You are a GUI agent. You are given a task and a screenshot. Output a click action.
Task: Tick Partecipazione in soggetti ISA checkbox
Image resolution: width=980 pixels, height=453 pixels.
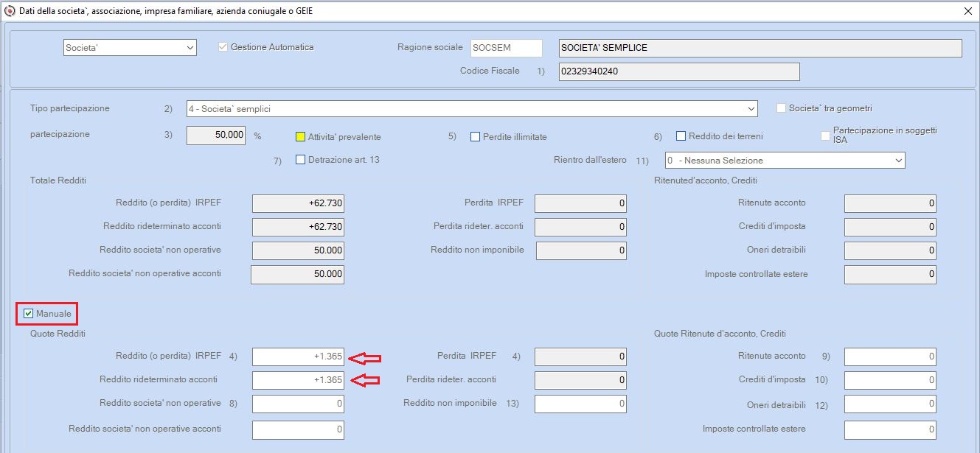(826, 136)
